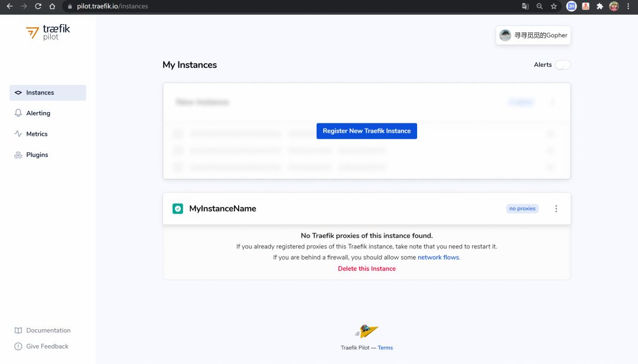
Task: Open the Terms link in footer
Action: (x=385, y=347)
